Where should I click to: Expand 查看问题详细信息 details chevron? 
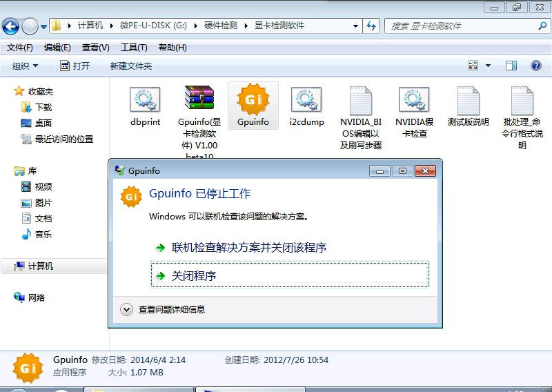[126, 310]
